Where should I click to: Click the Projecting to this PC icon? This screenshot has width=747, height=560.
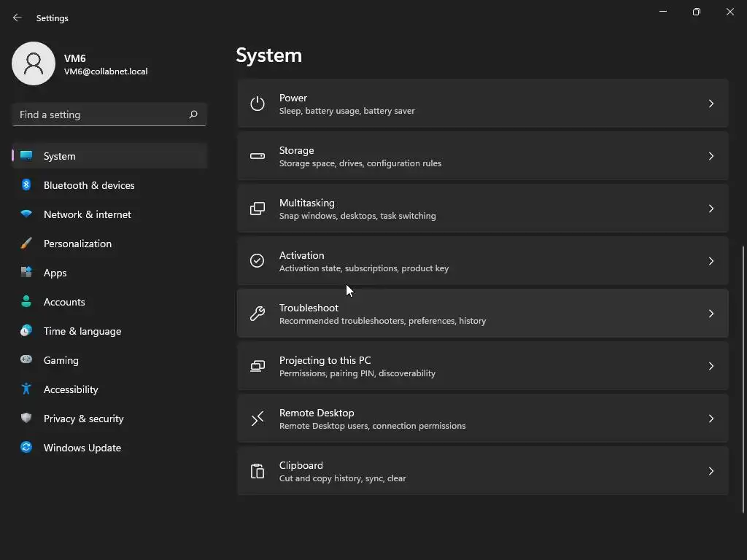[258, 366]
